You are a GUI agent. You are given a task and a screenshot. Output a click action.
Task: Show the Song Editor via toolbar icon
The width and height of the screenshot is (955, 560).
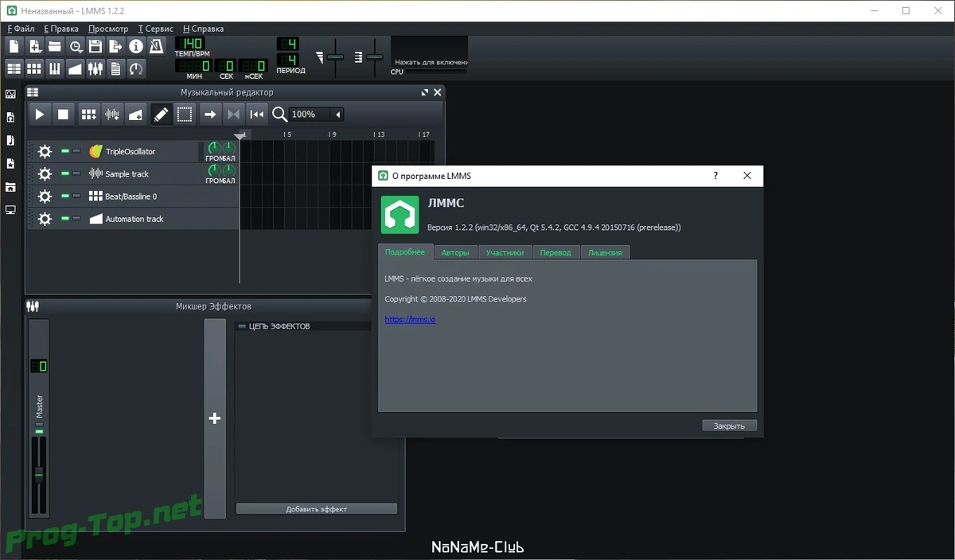pos(14,68)
